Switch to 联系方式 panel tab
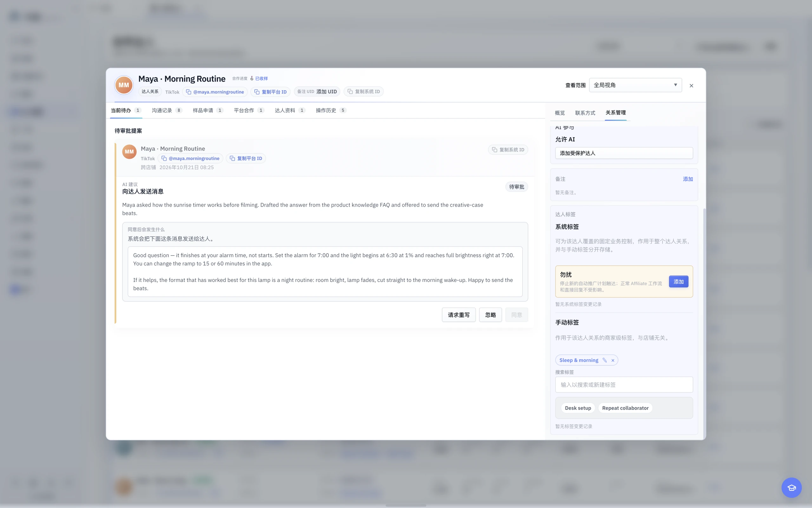 585,113
